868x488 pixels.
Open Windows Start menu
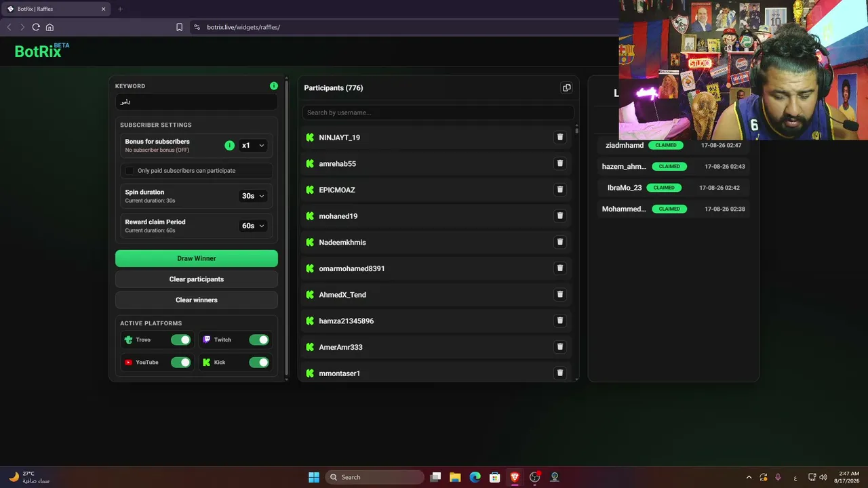pos(314,477)
